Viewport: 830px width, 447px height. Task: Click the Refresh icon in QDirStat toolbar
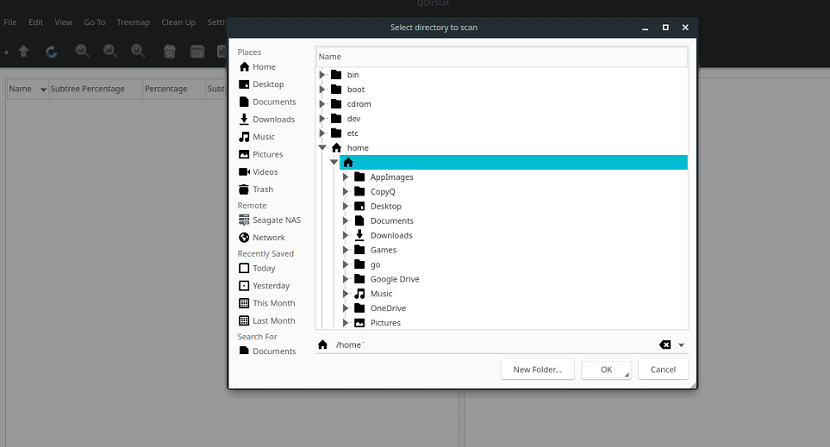[x=51, y=51]
